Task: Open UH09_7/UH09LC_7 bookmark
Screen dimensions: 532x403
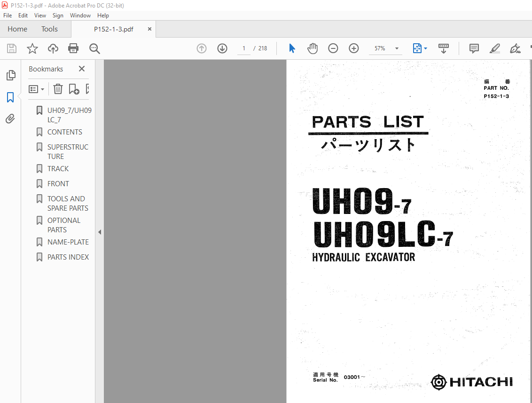Action: tap(69, 115)
